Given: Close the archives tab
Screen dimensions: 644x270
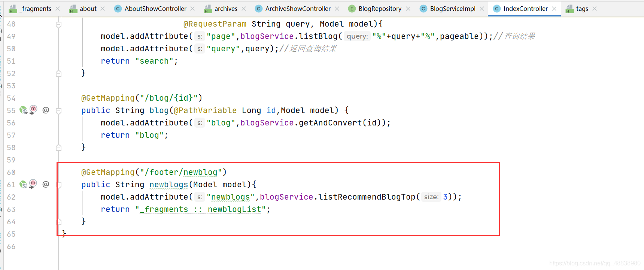Looking at the screenshot, I should tap(244, 9).
